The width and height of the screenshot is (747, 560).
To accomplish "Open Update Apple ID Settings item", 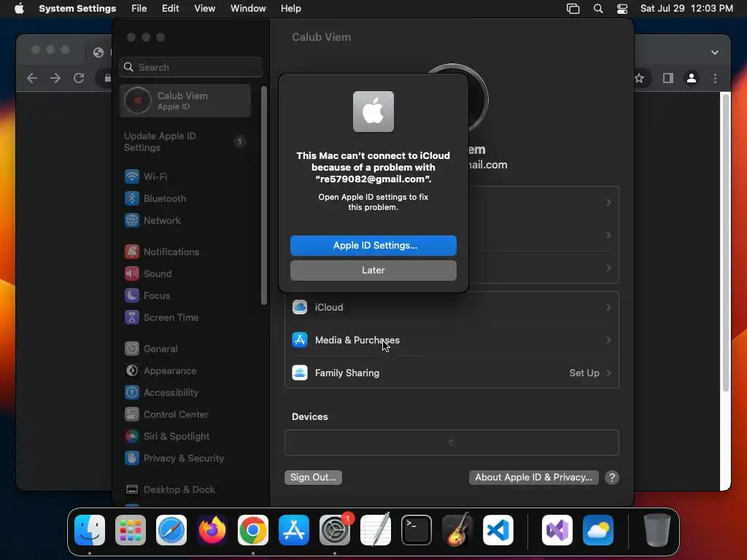I will point(185,142).
